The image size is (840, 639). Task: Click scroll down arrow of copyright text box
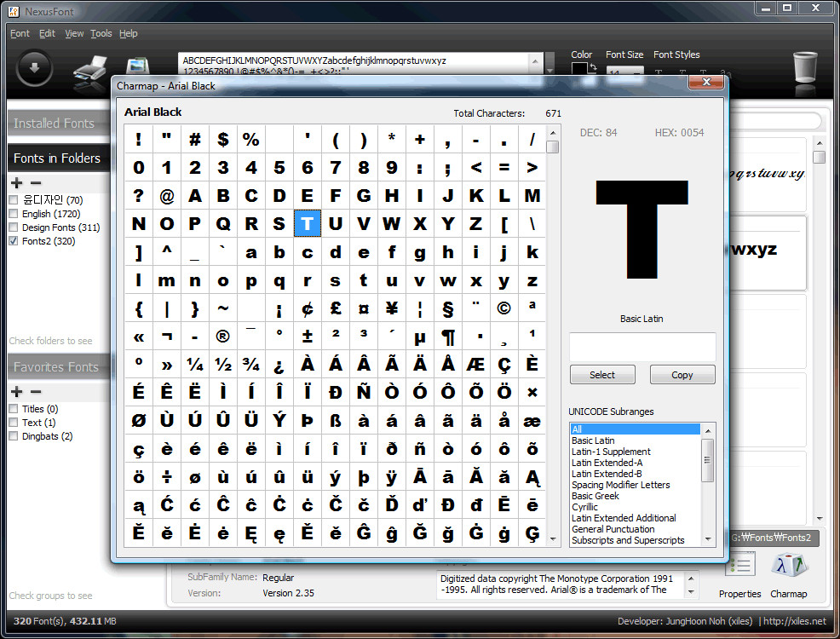tap(691, 592)
